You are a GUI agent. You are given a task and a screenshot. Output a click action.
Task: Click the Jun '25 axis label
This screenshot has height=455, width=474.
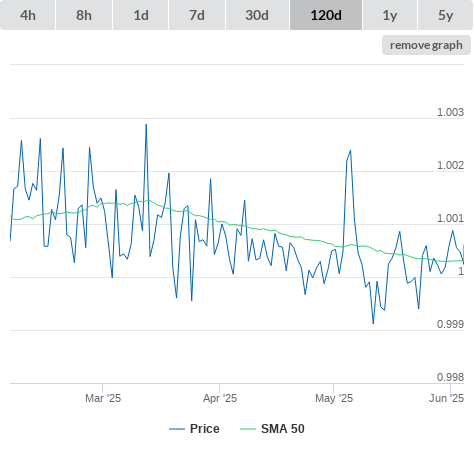tap(447, 398)
